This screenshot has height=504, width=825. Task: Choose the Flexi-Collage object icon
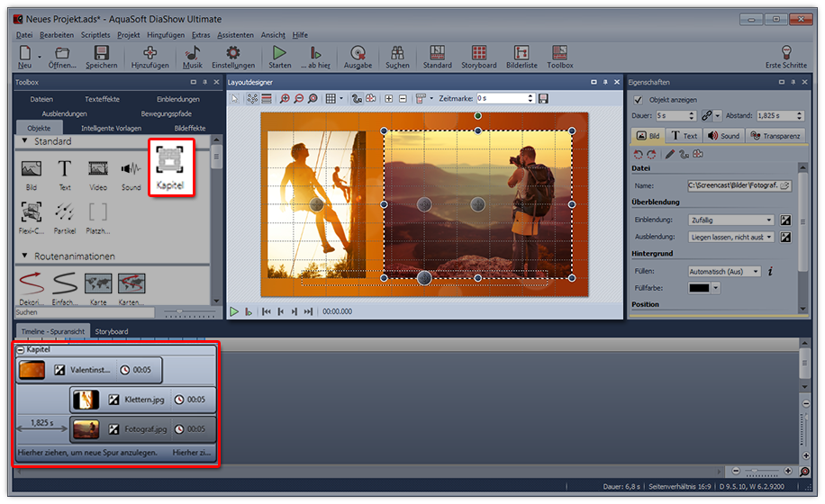[32, 212]
